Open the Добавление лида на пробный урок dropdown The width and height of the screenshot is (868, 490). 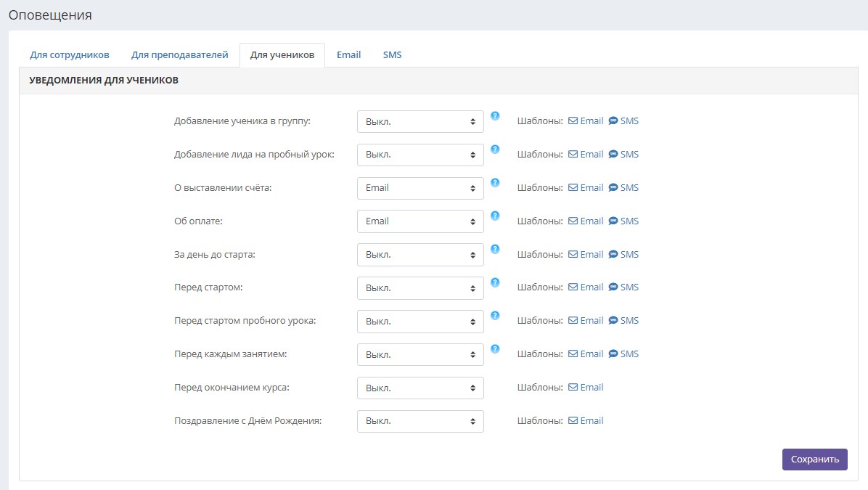[420, 155]
